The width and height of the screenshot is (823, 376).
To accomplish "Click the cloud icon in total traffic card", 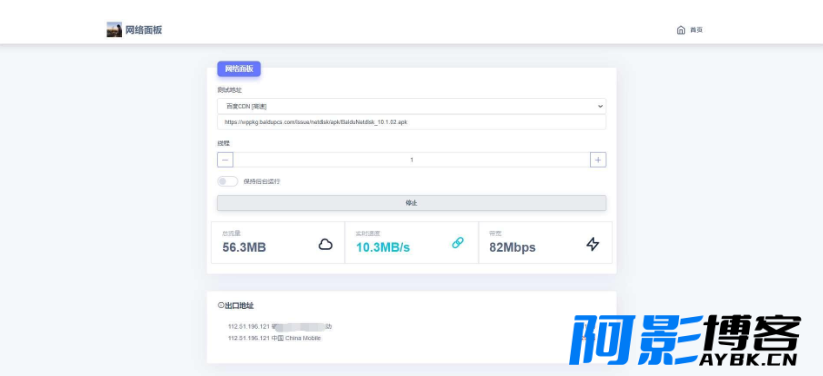I will pyautogui.click(x=325, y=244).
